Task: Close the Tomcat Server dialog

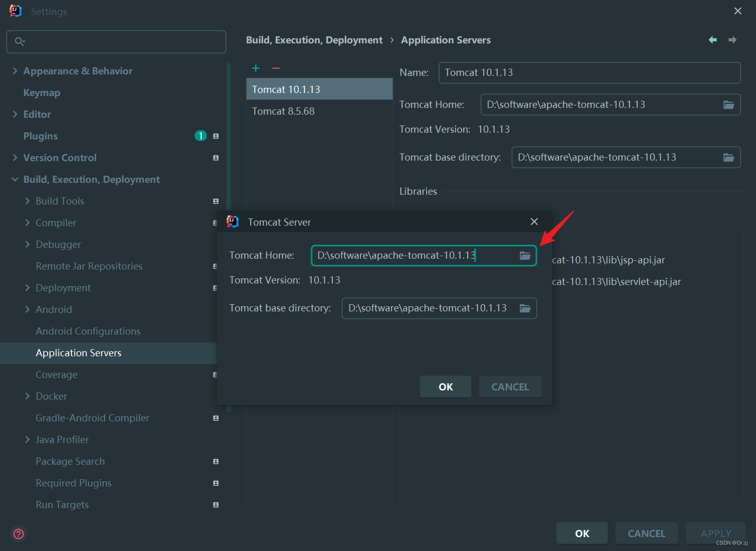Action: pos(534,222)
